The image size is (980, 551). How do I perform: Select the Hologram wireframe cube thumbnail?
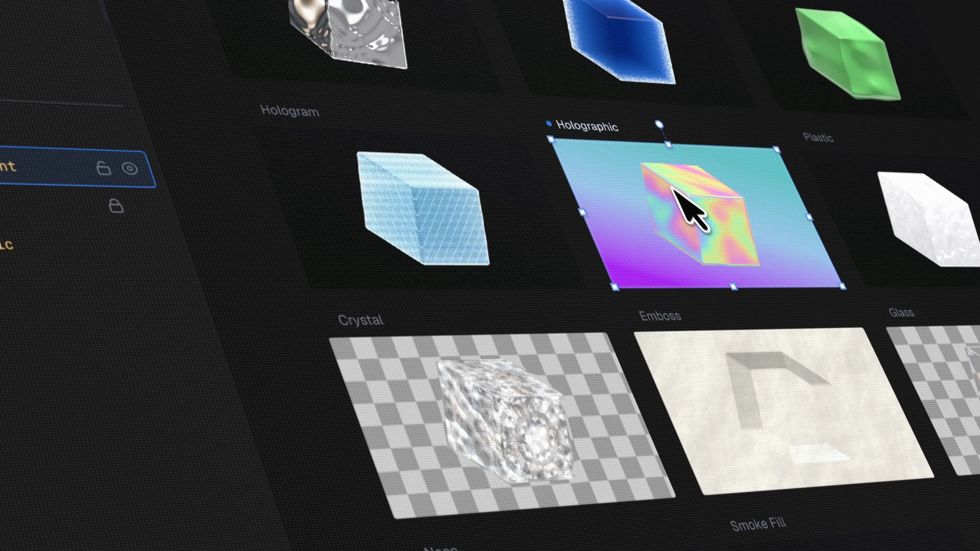tap(423, 208)
